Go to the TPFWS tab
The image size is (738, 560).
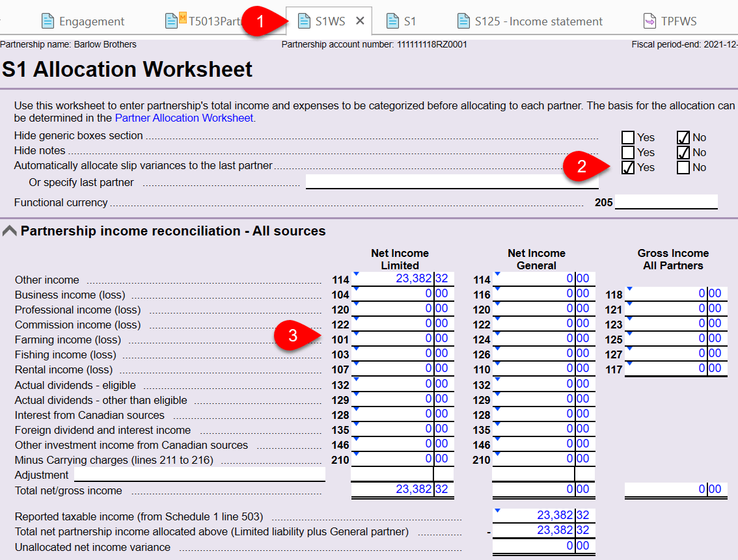pos(670,21)
